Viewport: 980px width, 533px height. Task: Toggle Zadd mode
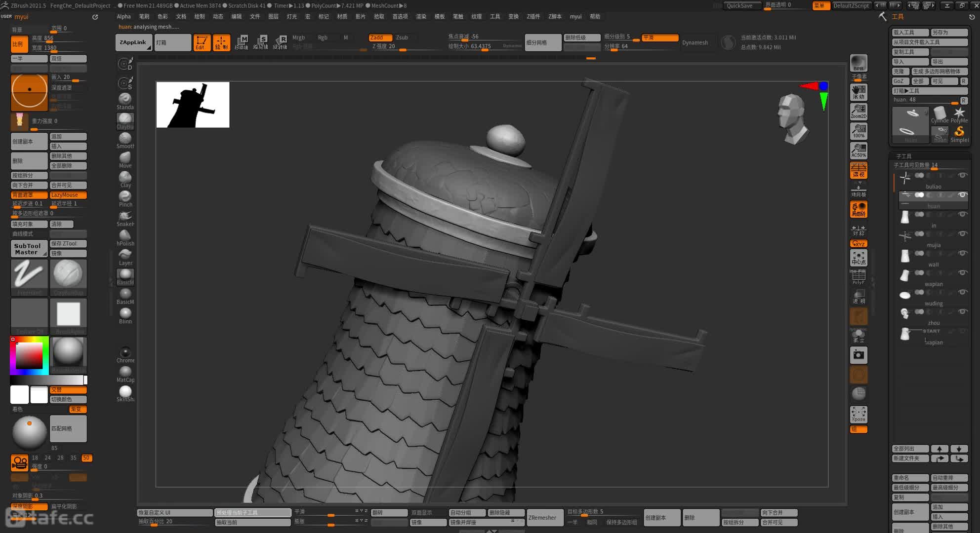pos(380,38)
